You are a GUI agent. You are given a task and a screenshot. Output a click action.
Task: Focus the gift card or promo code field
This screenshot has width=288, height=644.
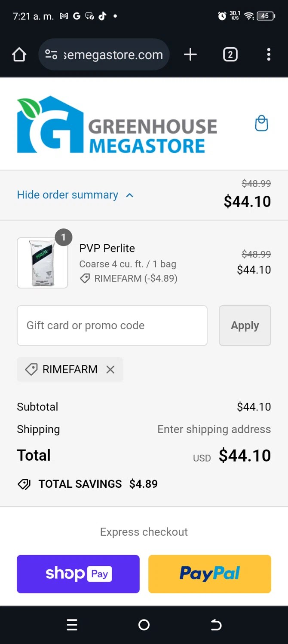point(112,325)
